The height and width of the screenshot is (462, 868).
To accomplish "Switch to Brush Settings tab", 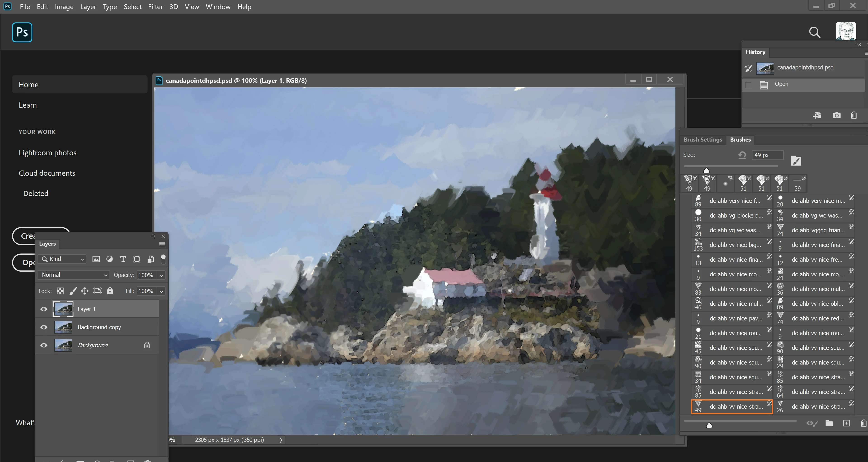I will (x=703, y=140).
